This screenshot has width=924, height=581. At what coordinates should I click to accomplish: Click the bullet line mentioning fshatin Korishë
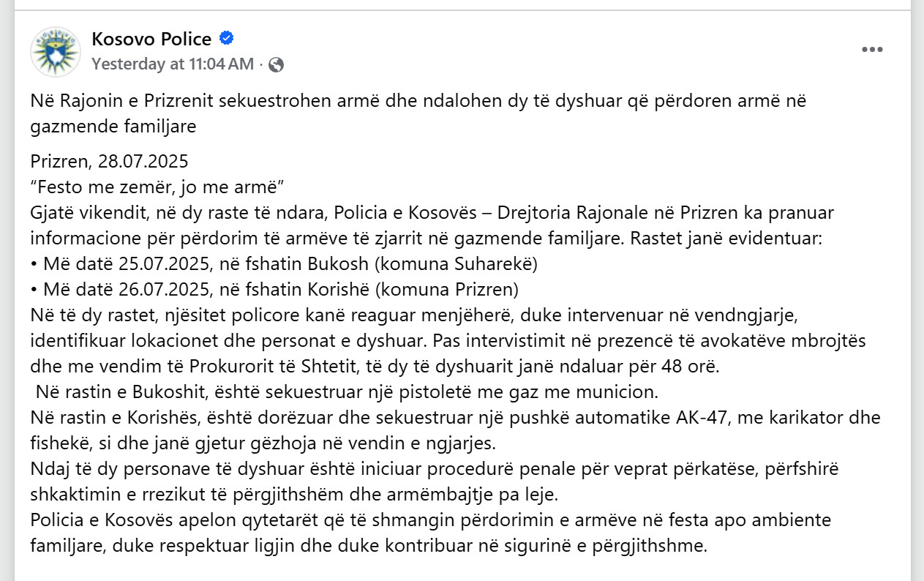[x=275, y=289]
